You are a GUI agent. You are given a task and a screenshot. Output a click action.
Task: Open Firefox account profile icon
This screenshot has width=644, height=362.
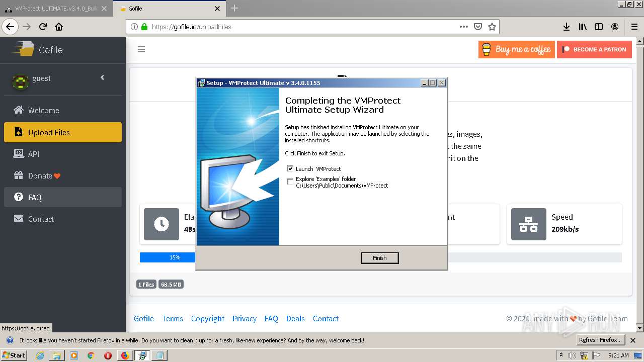pos(615,27)
